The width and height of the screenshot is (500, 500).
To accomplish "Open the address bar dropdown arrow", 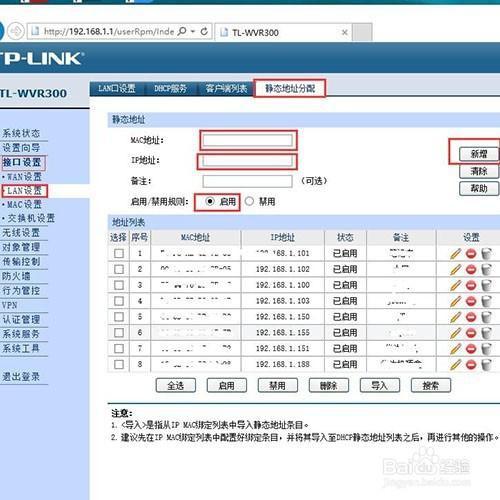I will (x=193, y=32).
